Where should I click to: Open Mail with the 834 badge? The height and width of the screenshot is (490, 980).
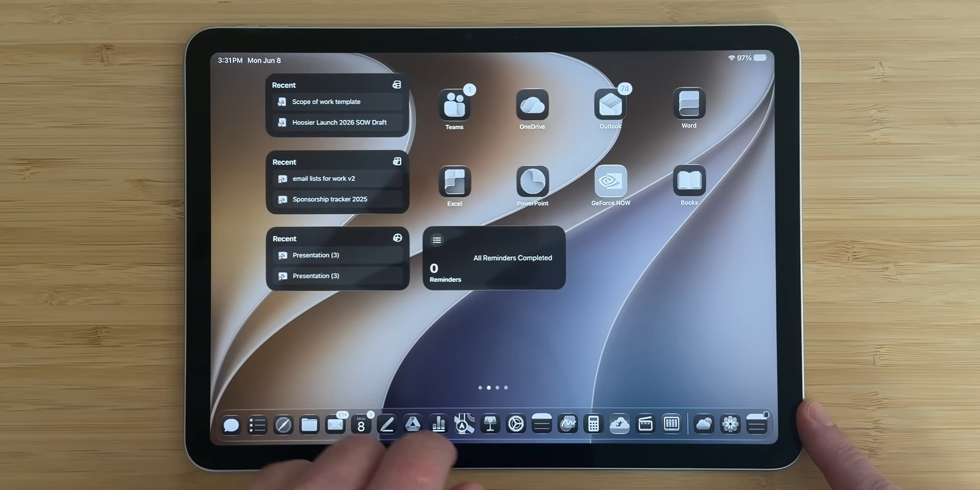coord(335,424)
